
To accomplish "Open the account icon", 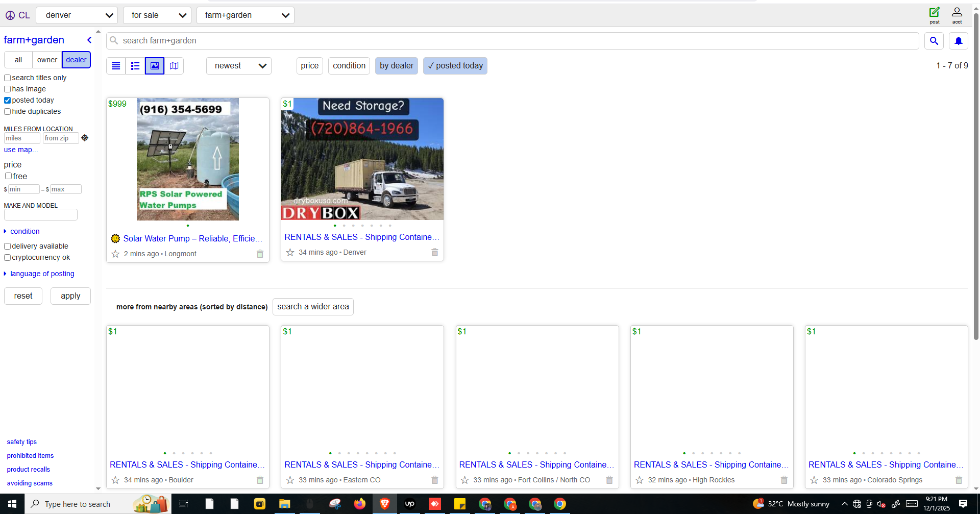I will tap(957, 15).
